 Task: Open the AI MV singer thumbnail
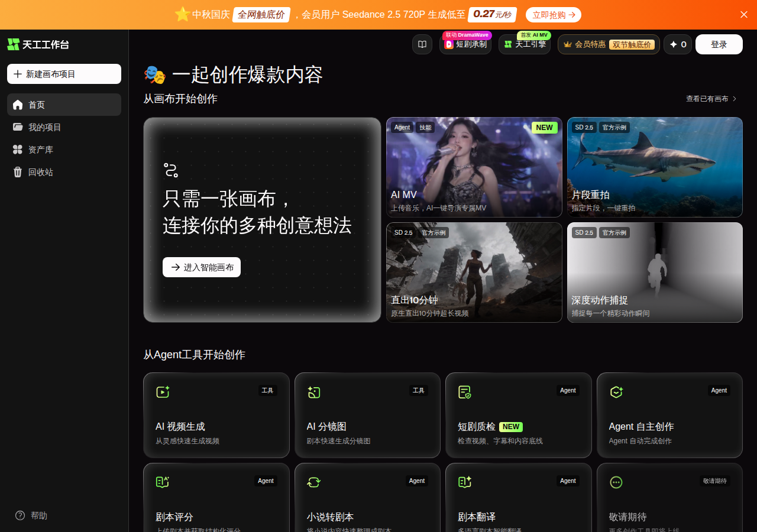474,167
